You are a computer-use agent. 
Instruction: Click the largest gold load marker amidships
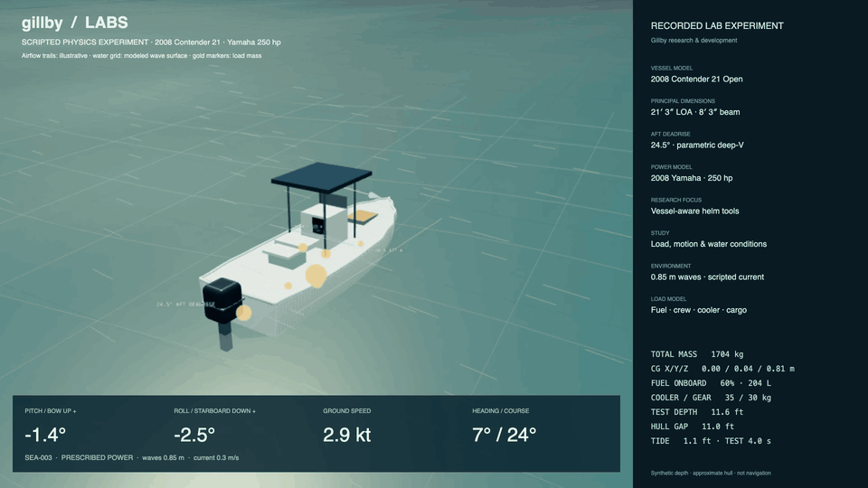point(316,275)
